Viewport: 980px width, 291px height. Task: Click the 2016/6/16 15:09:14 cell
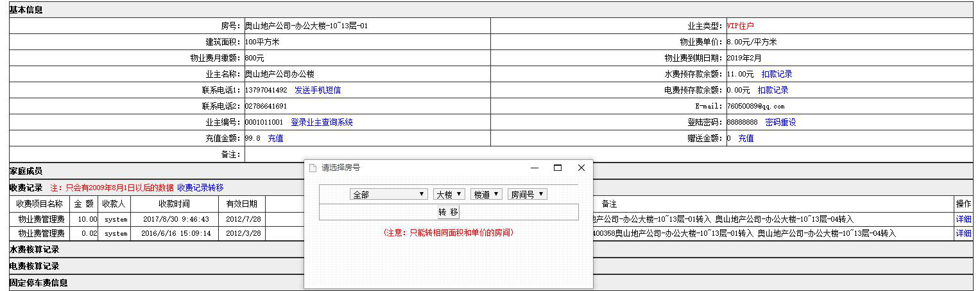(175, 233)
